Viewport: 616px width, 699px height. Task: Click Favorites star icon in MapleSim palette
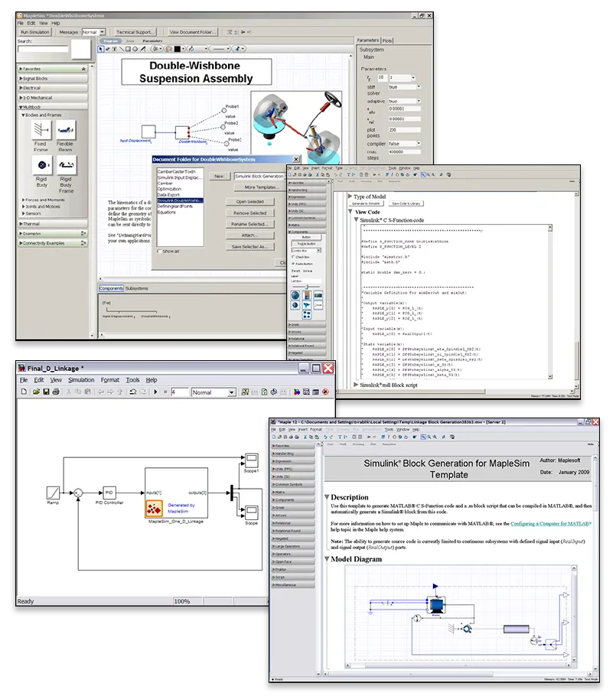tap(83, 69)
